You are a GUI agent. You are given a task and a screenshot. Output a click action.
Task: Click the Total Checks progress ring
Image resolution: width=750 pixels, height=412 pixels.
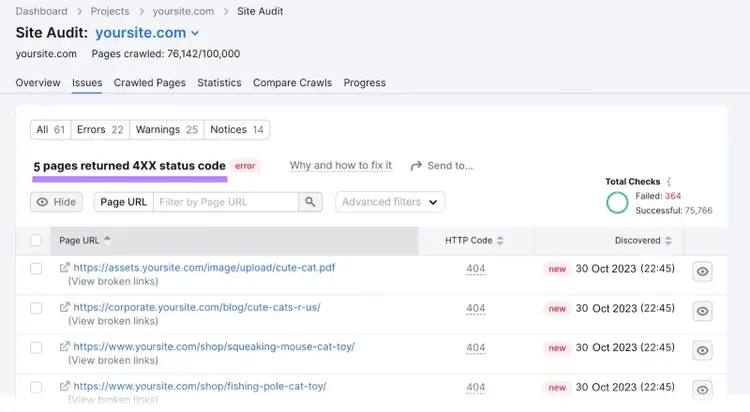(617, 203)
